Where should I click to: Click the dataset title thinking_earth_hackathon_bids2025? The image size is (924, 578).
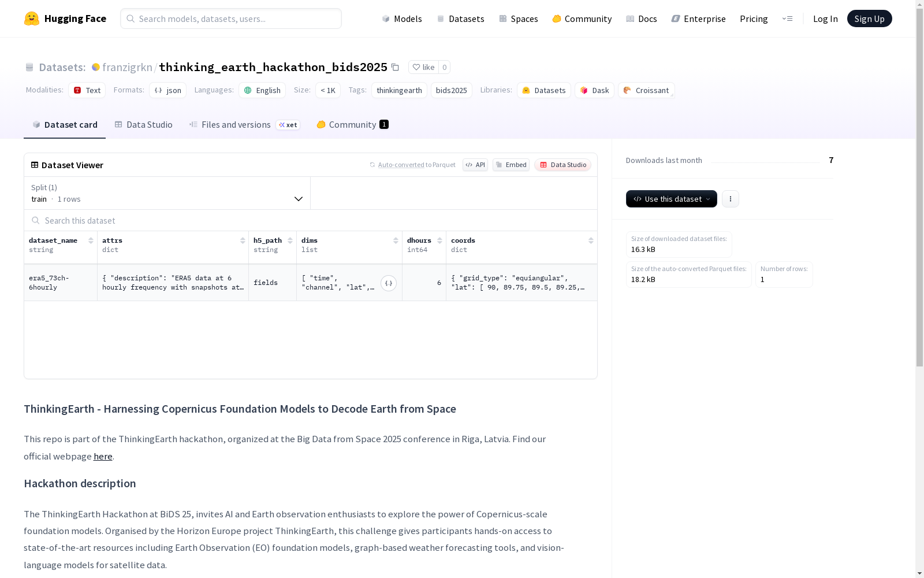[273, 67]
